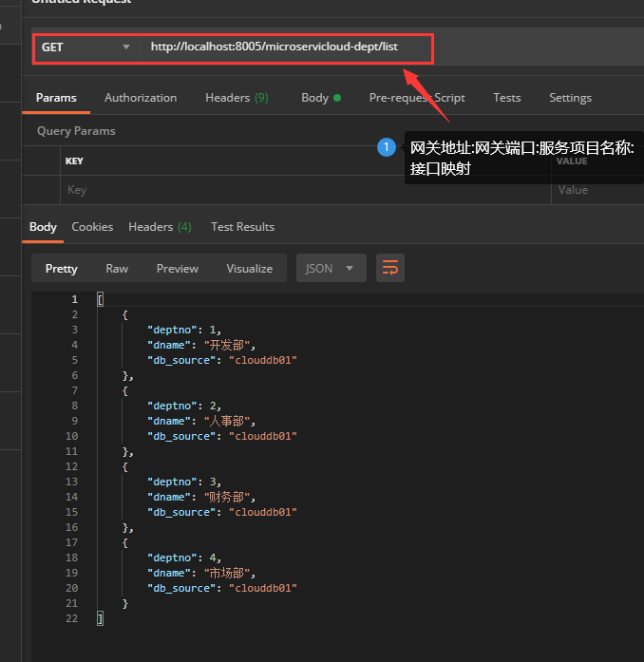The image size is (644, 662).
Task: Open the response Cookies tab
Action: [92, 227]
